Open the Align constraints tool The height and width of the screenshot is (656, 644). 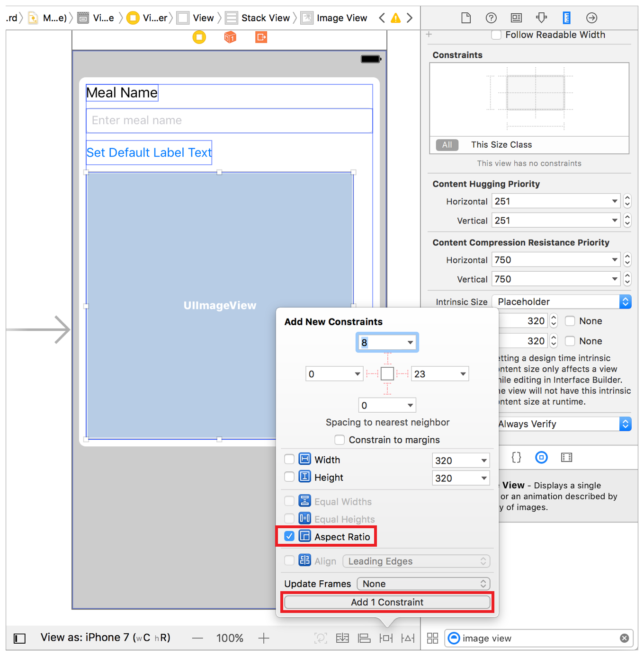pyautogui.click(x=364, y=638)
